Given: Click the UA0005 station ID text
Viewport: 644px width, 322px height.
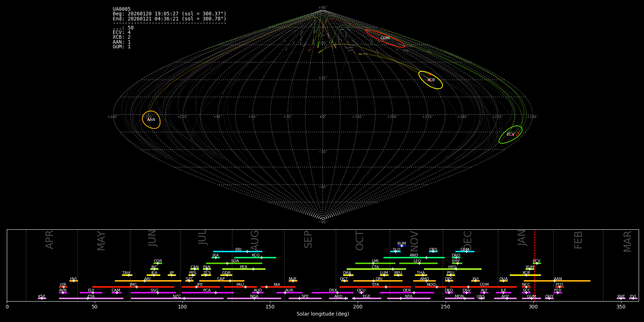Looking at the screenshot, I should [122, 9].
